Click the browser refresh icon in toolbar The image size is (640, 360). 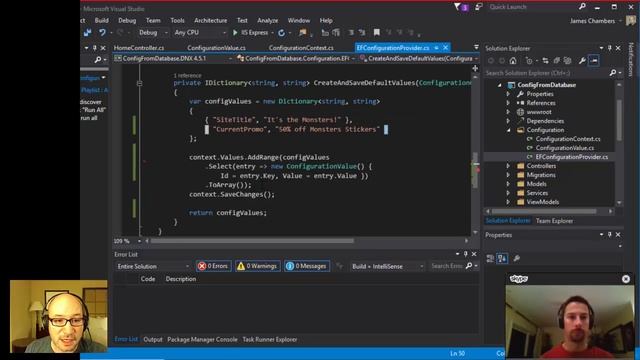click(282, 33)
